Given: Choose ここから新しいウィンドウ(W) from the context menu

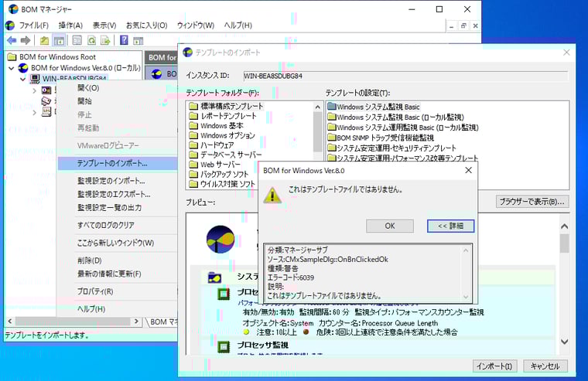Looking at the screenshot, I should click(x=118, y=243).
